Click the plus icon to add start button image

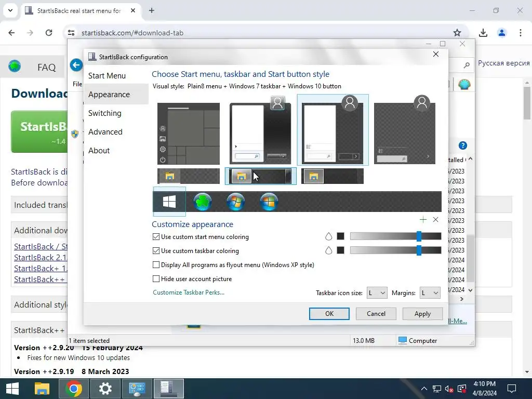423,220
